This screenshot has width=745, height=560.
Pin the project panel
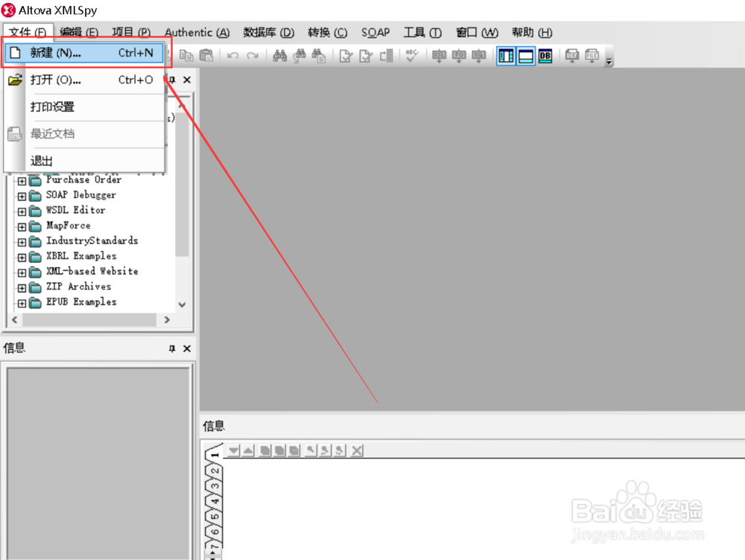172,80
